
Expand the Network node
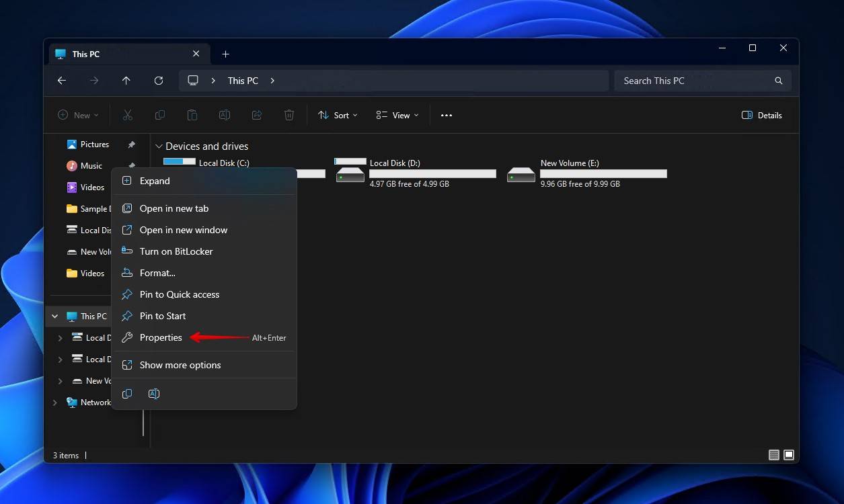tap(54, 403)
